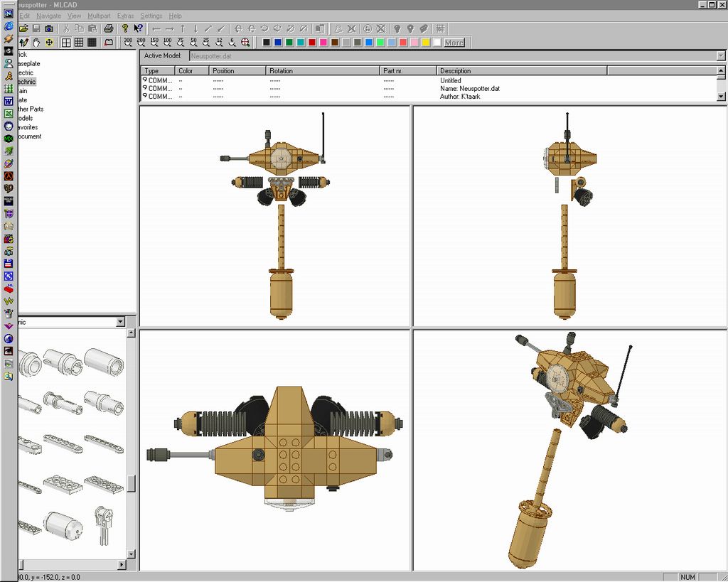728x582 pixels.
Task: Open the Help menu
Action: click(175, 16)
